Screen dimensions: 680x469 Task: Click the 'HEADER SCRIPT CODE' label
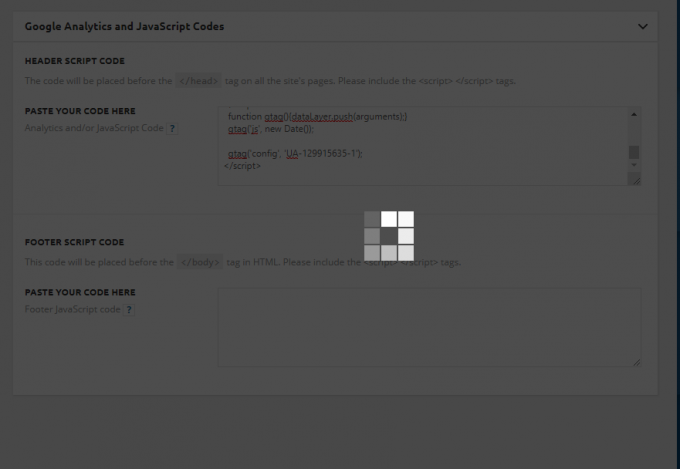(75, 61)
